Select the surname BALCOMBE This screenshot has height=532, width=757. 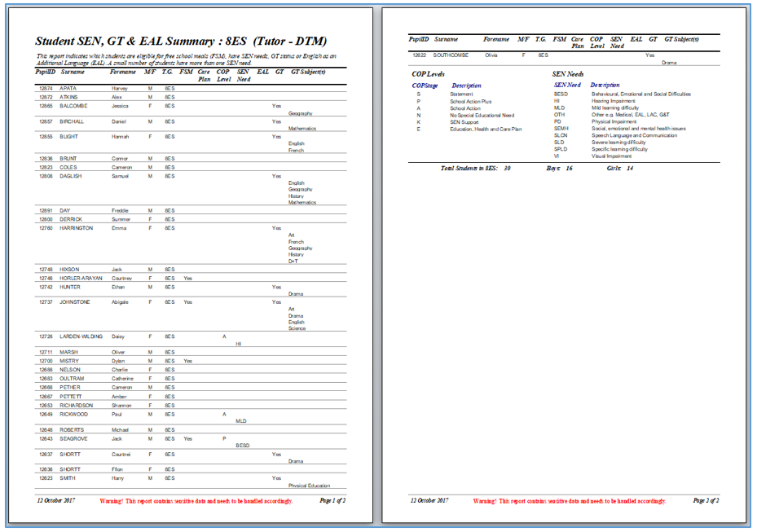click(73, 106)
